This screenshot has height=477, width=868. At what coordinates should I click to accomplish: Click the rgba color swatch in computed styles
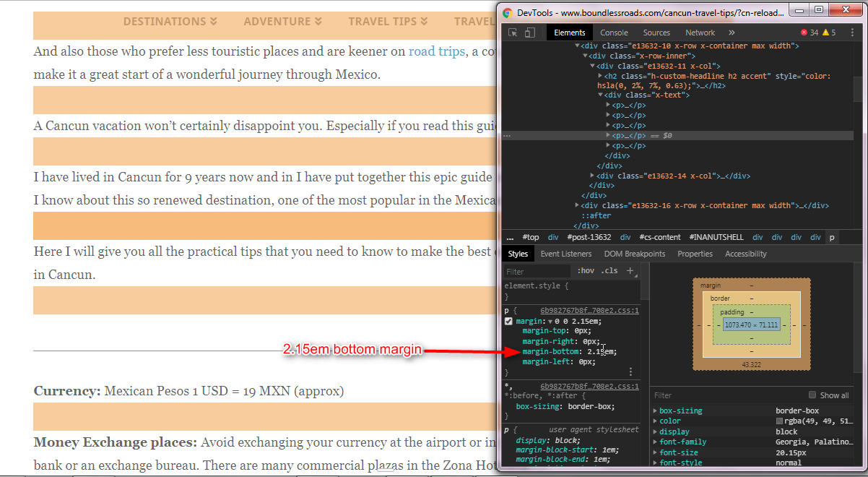(780, 421)
